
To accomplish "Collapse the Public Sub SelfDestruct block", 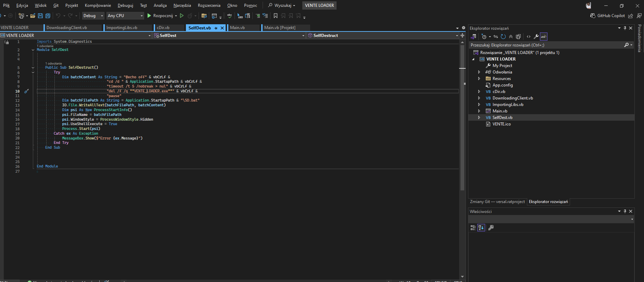I will pos(33,68).
